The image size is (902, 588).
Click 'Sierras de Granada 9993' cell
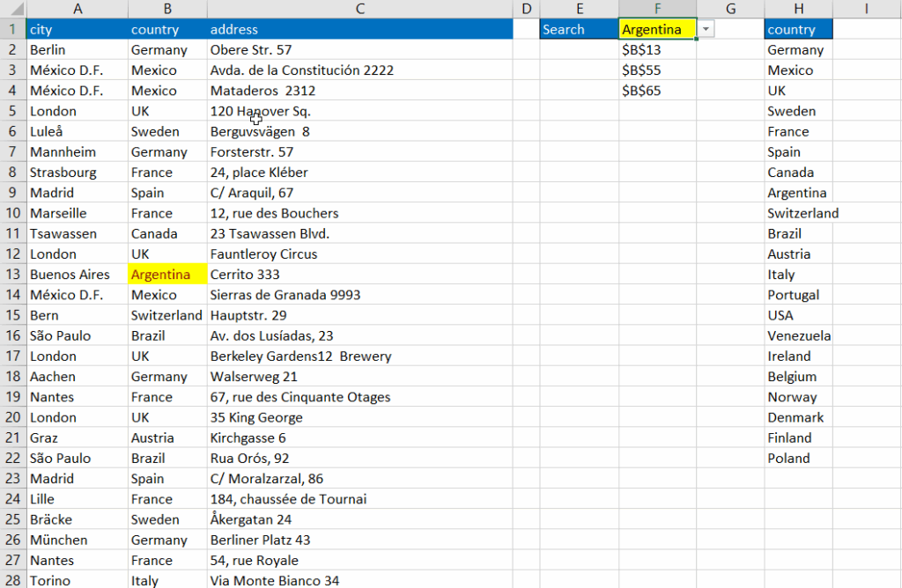pyautogui.click(x=360, y=295)
